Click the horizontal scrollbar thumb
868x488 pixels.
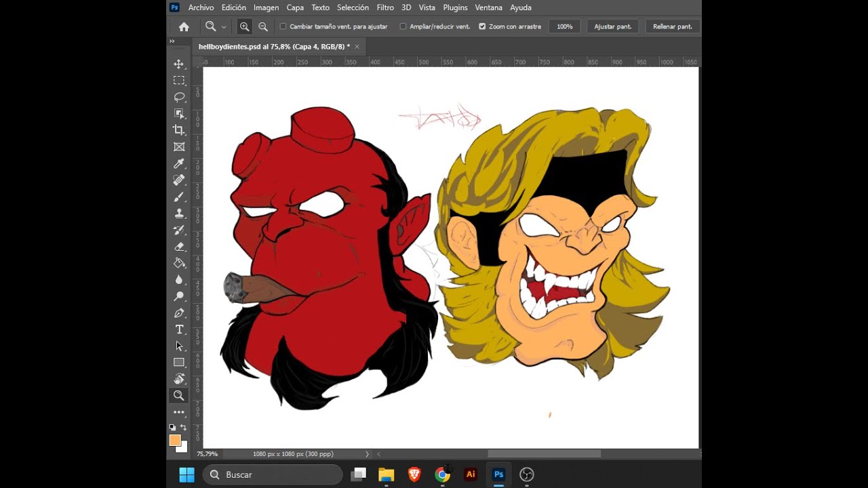click(x=544, y=454)
